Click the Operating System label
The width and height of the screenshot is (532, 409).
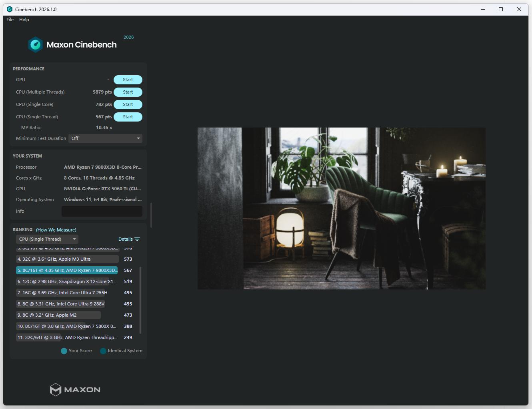tap(35, 200)
